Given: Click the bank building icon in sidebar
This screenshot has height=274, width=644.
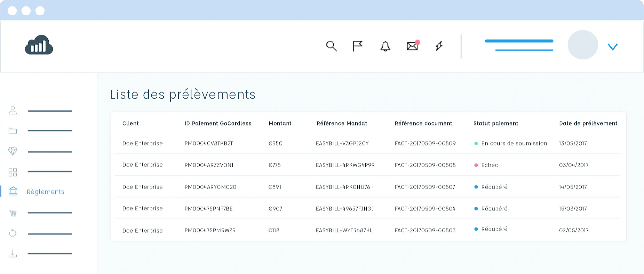Looking at the screenshot, I should pos(13,191).
